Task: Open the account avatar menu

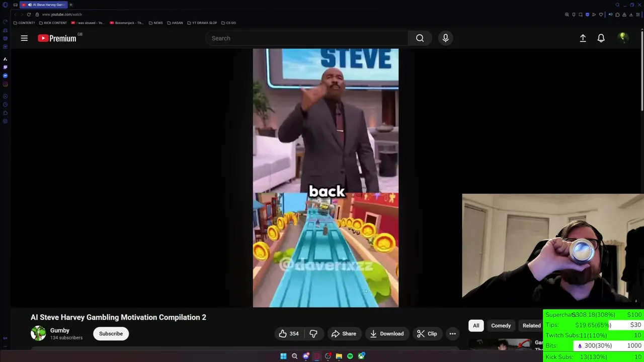Action: click(x=623, y=38)
